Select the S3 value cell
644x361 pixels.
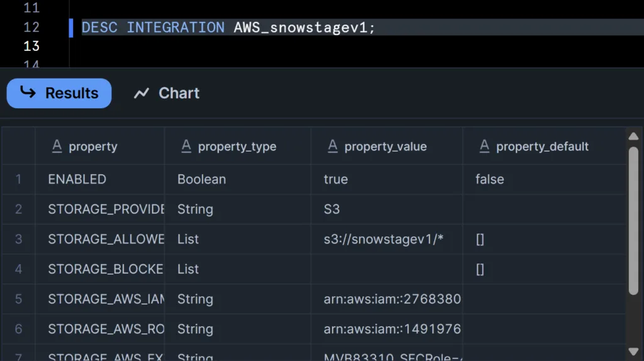pos(387,209)
